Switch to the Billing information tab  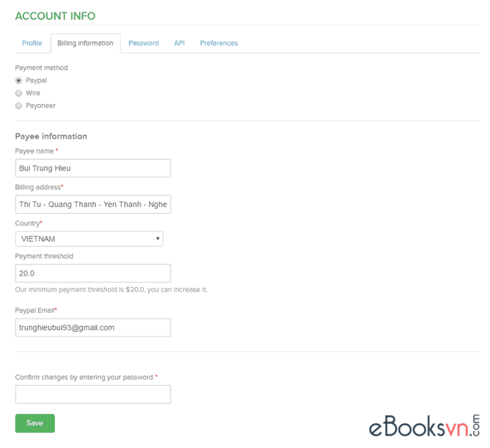click(86, 43)
